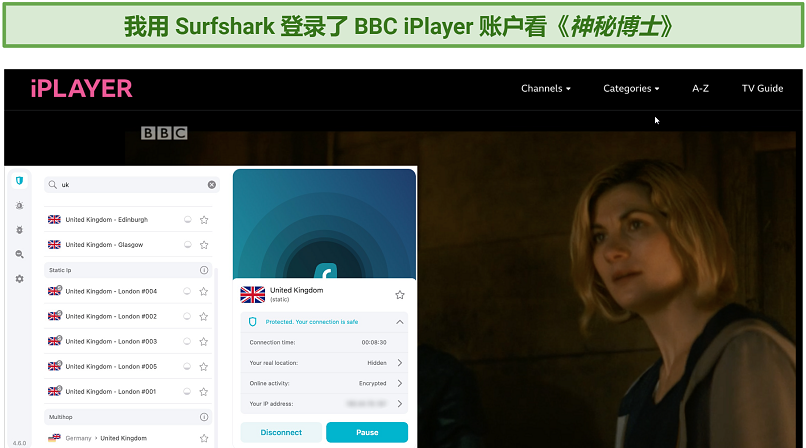Image resolution: width=806 pixels, height=448 pixels.
Task: Connect to United Kingdom - London #002
Action: pyautogui.click(x=129, y=316)
